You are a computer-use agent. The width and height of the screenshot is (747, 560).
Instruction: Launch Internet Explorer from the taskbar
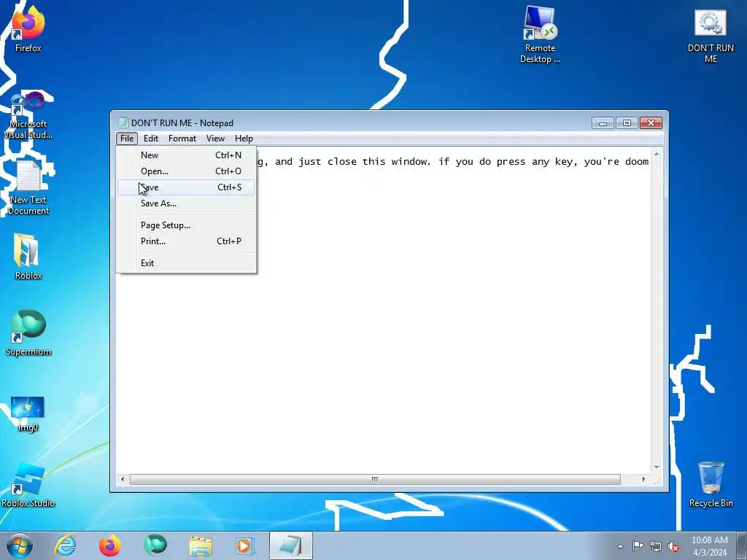(65, 545)
